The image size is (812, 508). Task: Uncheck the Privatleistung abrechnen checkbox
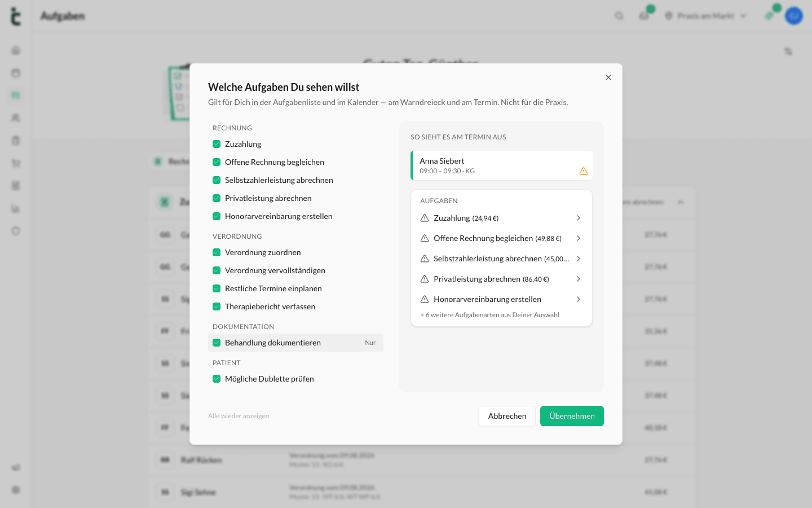pos(217,198)
